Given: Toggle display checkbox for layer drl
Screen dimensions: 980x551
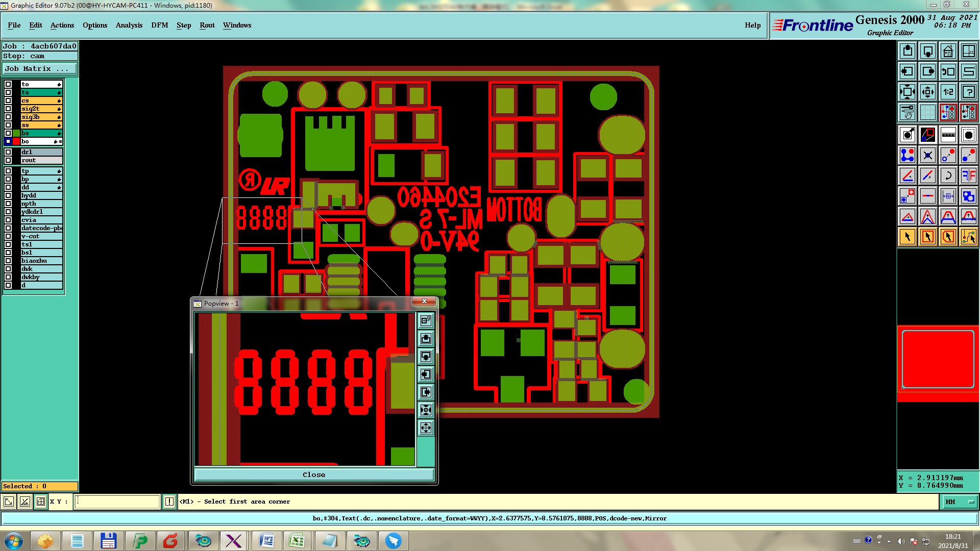Looking at the screenshot, I should 8,152.
